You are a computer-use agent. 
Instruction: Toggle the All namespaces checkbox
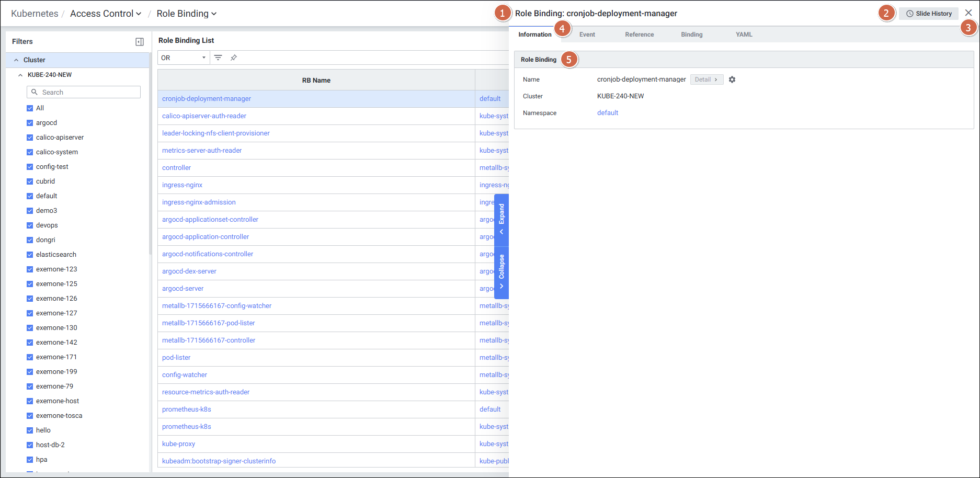pyautogui.click(x=30, y=108)
